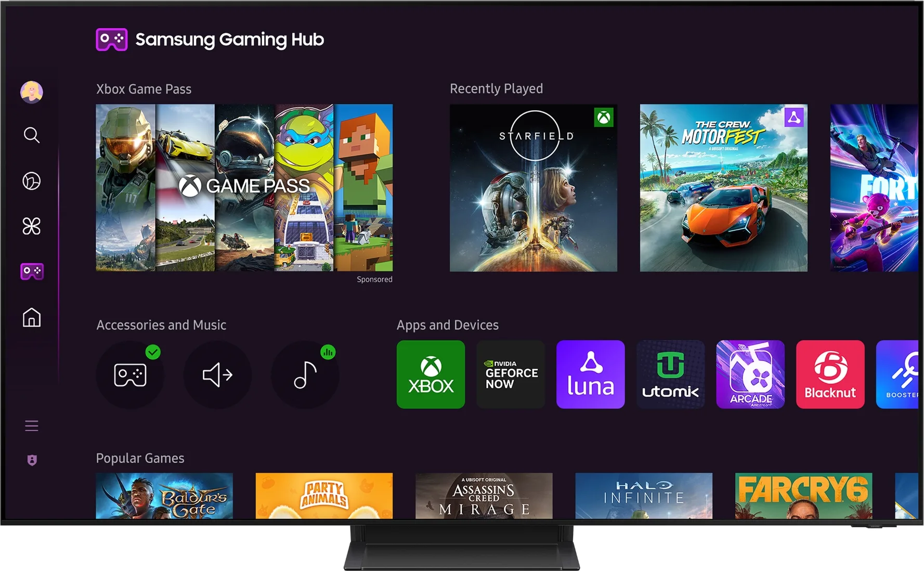The image size is (924, 571).
Task: Click the Samsung Gaming Hub logo
Action: click(210, 40)
